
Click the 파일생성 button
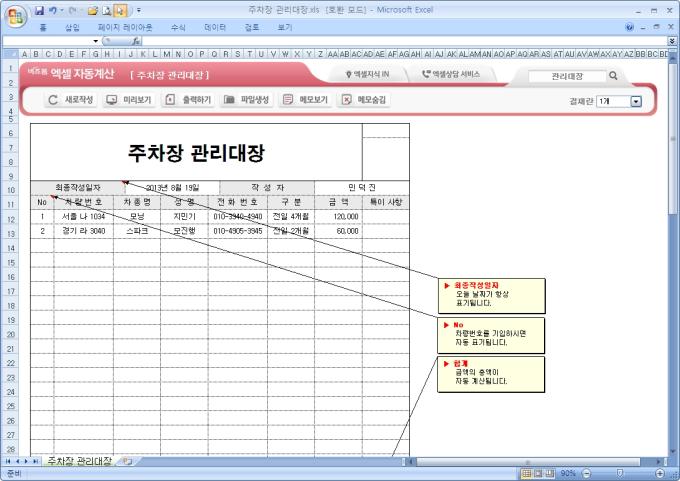(246, 100)
